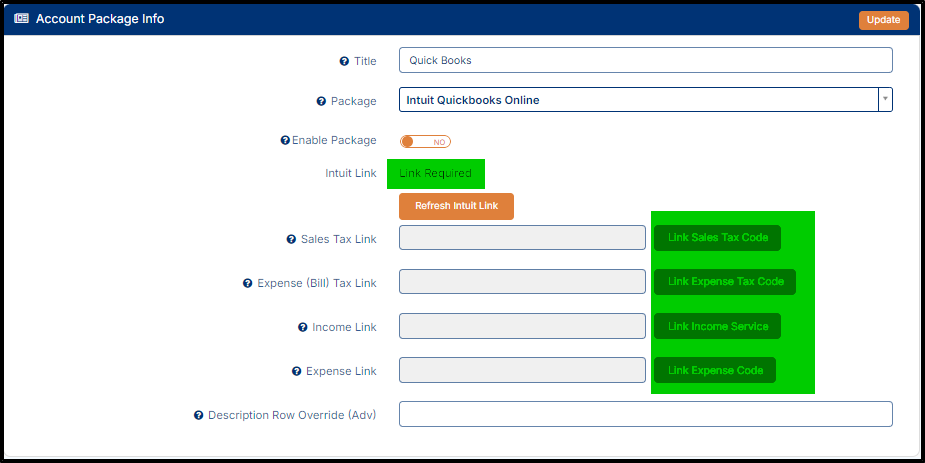Open help icon for Enable Package
Image resolution: width=925 pixels, height=463 pixels.
(x=285, y=141)
